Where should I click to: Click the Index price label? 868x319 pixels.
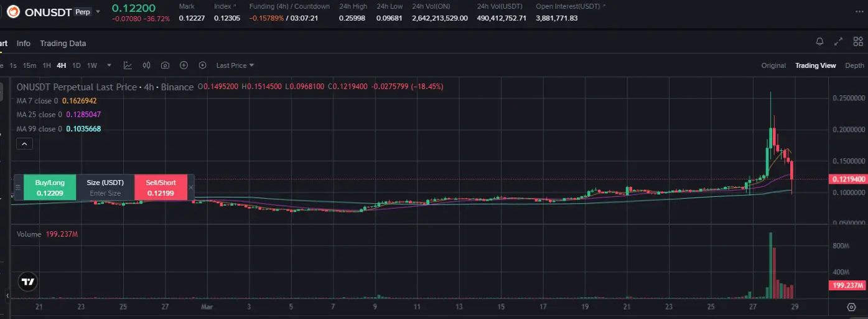(x=222, y=6)
